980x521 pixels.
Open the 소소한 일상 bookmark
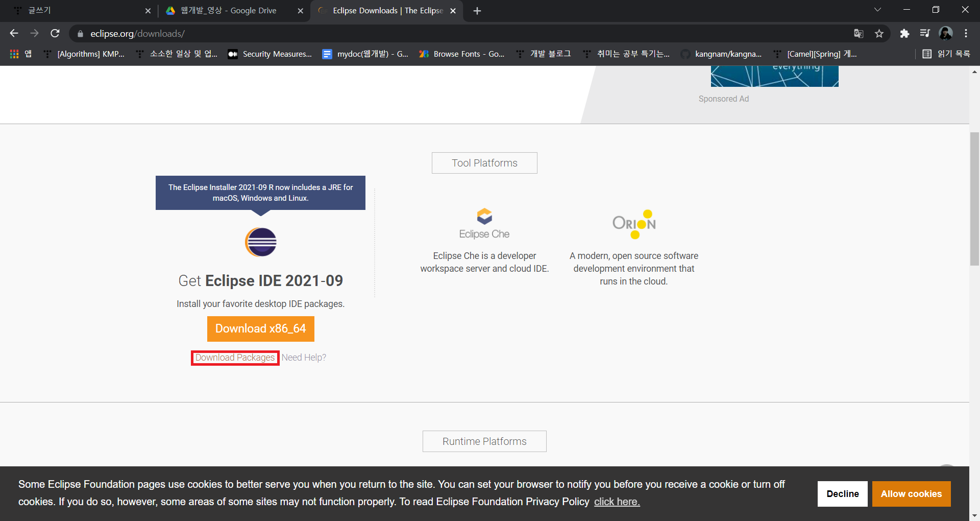(x=177, y=54)
